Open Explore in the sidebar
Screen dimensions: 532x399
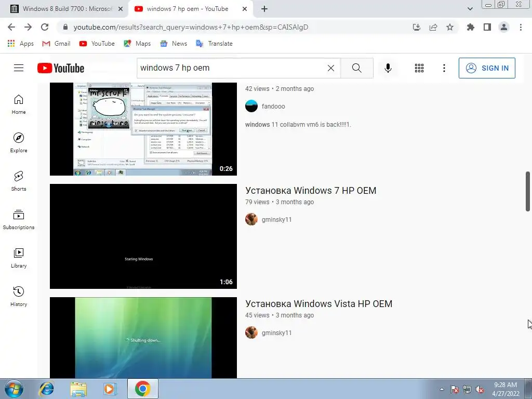point(19,143)
